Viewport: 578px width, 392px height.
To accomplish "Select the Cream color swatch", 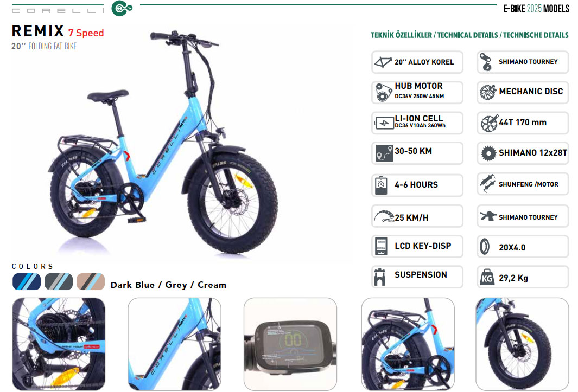I will pyautogui.click(x=91, y=282).
